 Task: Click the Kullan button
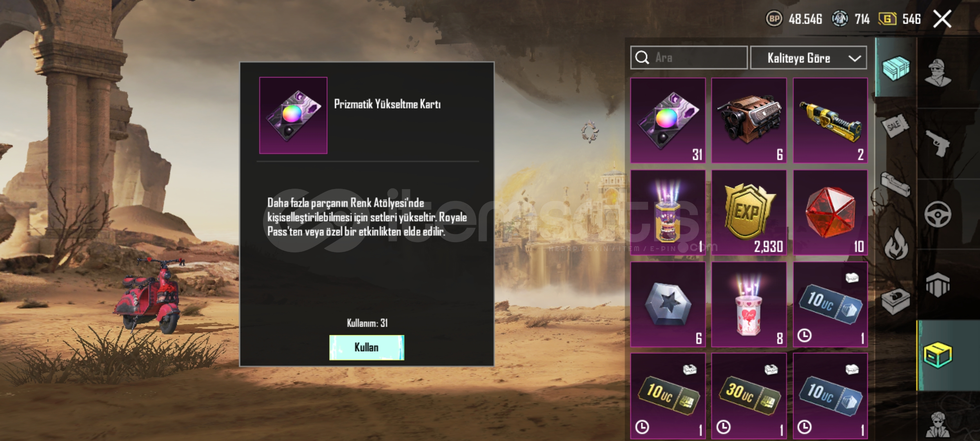(x=367, y=347)
